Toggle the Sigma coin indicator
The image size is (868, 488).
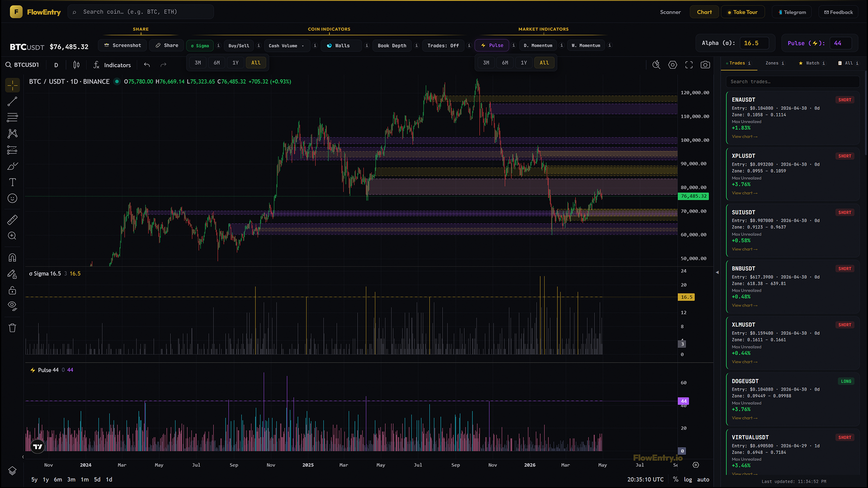pos(200,46)
